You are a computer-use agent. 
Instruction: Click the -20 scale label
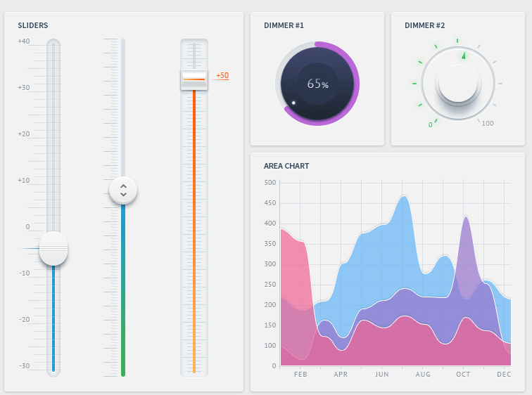[25, 320]
